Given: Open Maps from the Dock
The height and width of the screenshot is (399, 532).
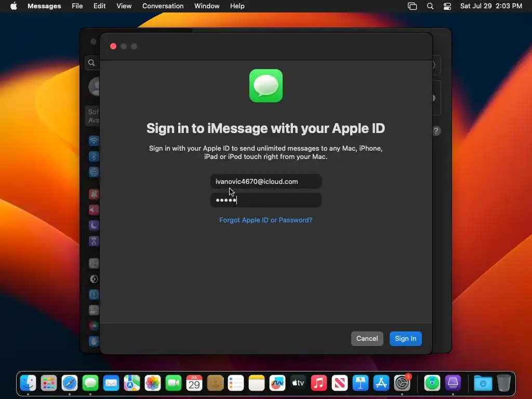Looking at the screenshot, I should click(132, 383).
